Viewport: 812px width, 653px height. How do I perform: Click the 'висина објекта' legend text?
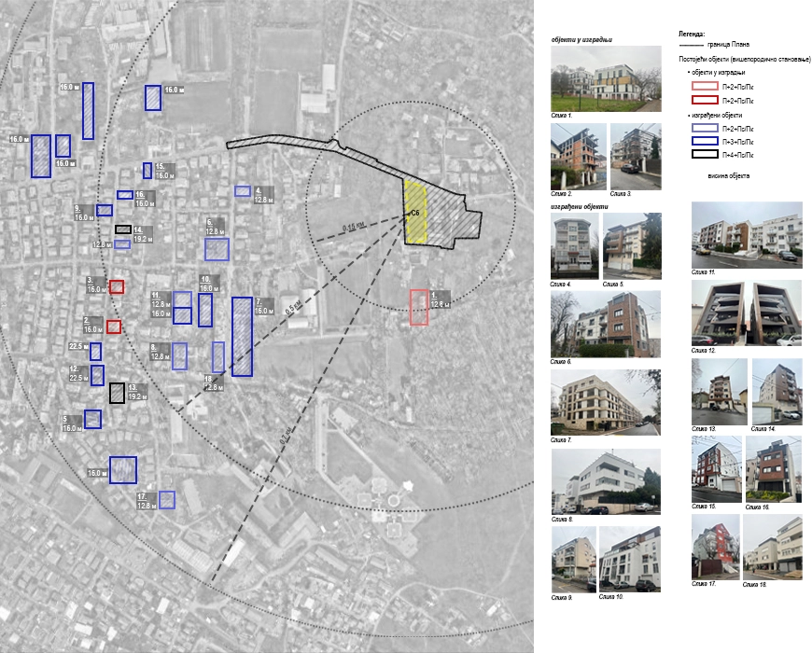[729, 176]
